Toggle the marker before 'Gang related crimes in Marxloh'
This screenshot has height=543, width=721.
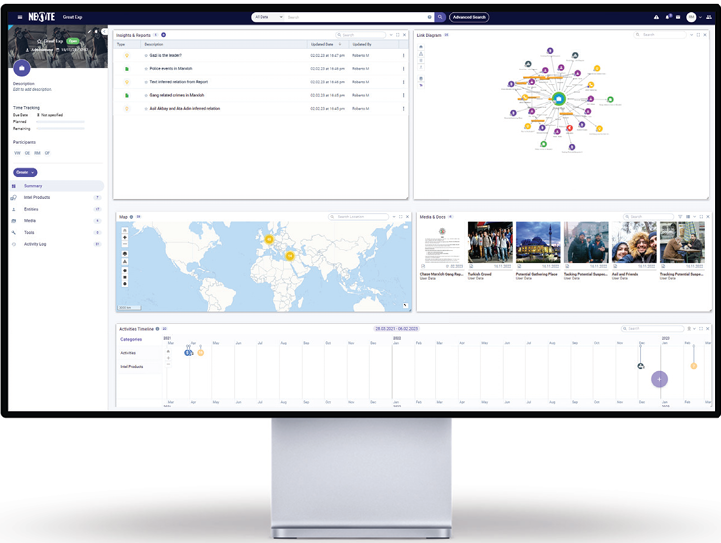click(146, 94)
